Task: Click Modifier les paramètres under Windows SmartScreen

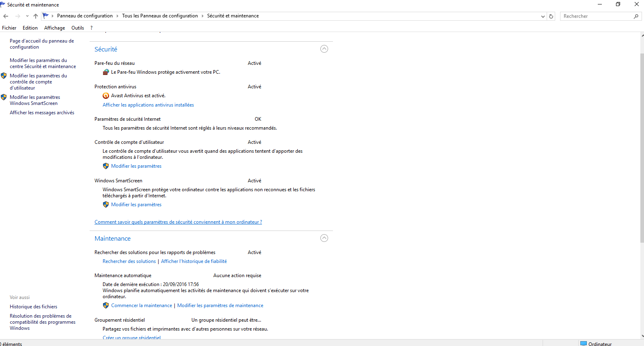Action: (x=136, y=205)
